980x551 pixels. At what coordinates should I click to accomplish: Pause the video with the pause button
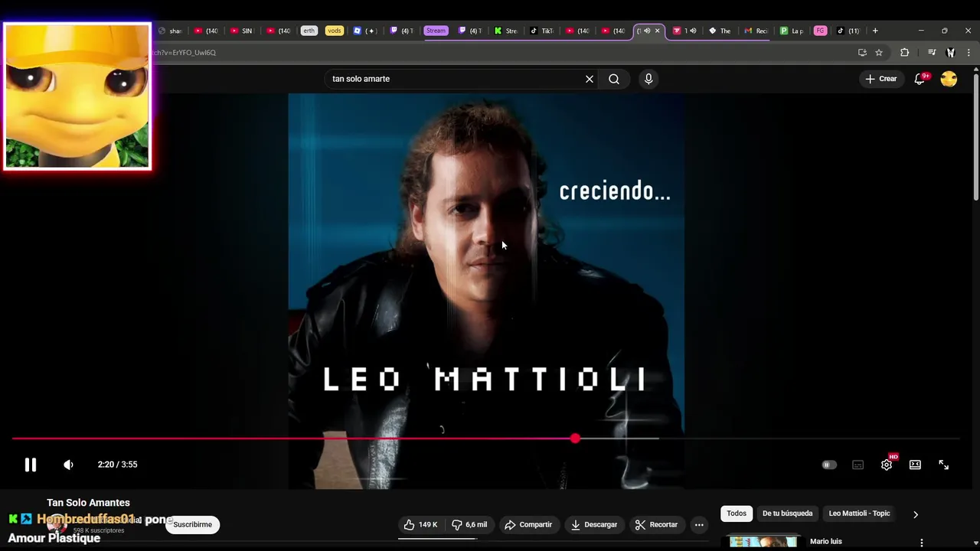pyautogui.click(x=31, y=465)
